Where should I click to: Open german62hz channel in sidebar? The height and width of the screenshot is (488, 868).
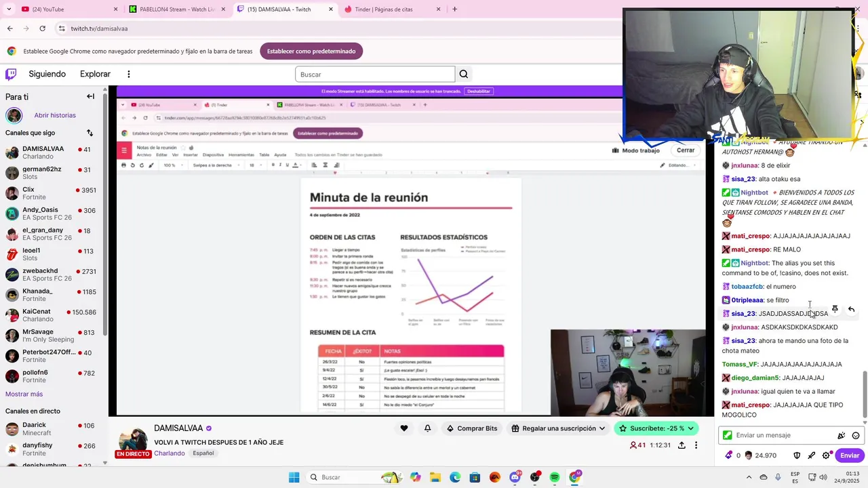(x=51, y=173)
